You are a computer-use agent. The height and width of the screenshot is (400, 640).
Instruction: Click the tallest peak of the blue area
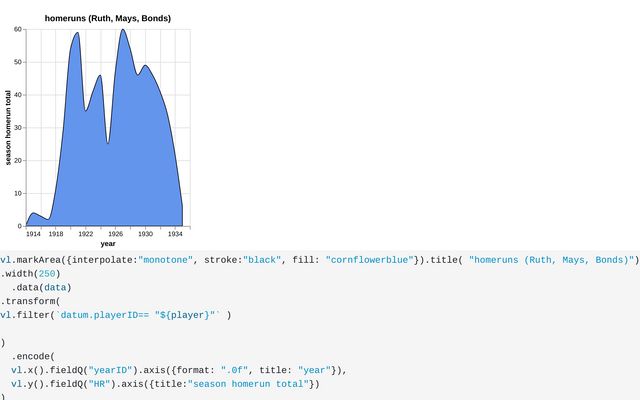coord(122,30)
